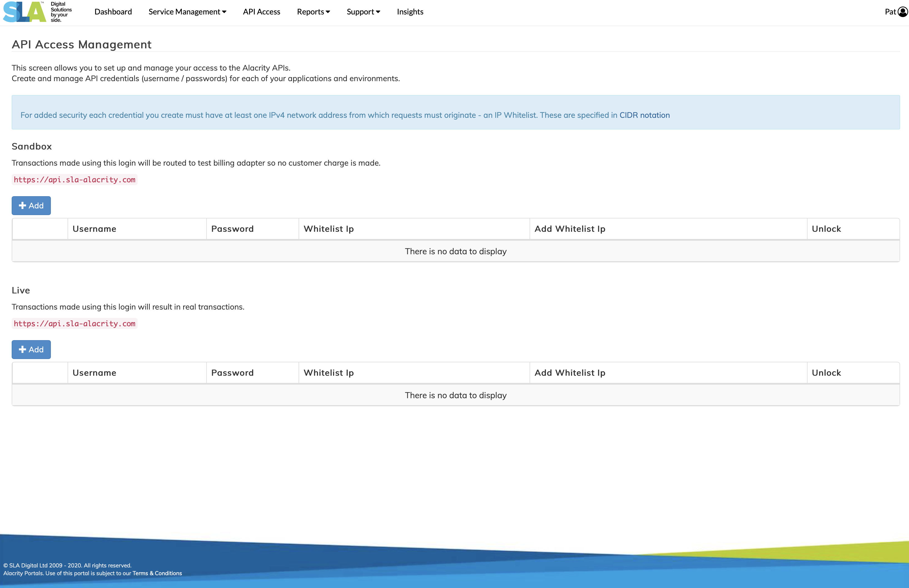Click Sandbox table Add Whitelist Ip header

(570, 229)
